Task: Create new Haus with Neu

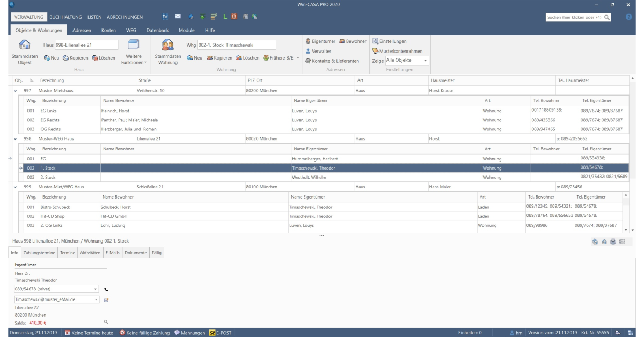Action: (x=51, y=57)
